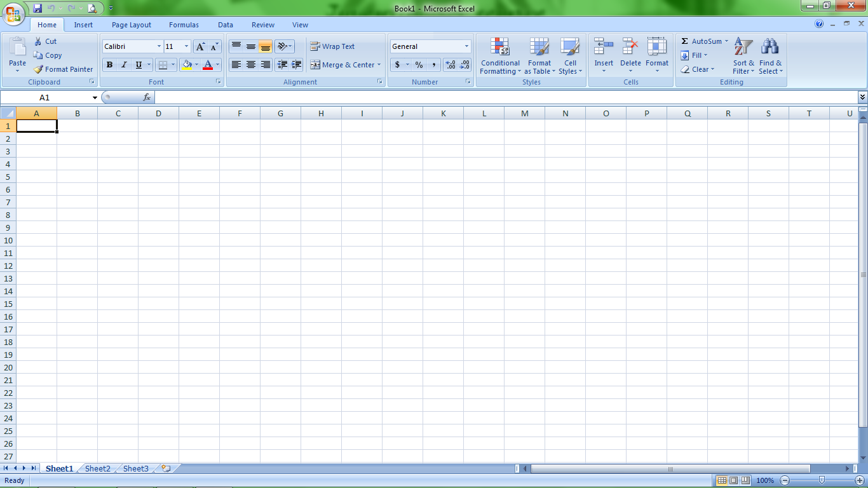This screenshot has height=488, width=868.
Task: Apply bold formatting with the Bold icon
Action: pyautogui.click(x=109, y=65)
